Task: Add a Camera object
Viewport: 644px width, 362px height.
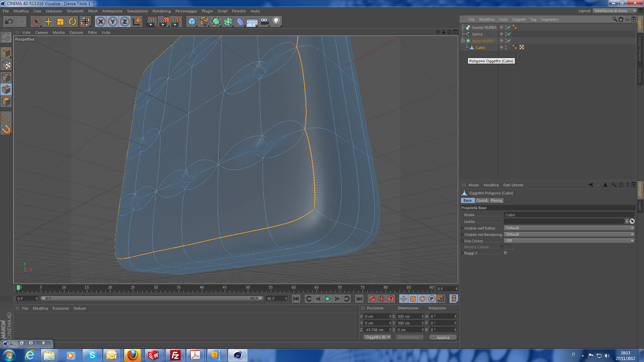Action: click(x=264, y=22)
